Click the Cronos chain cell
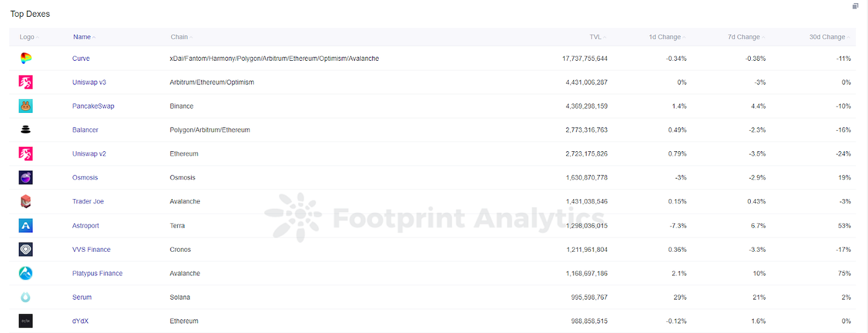The height and width of the screenshot is (333, 868). [180, 249]
